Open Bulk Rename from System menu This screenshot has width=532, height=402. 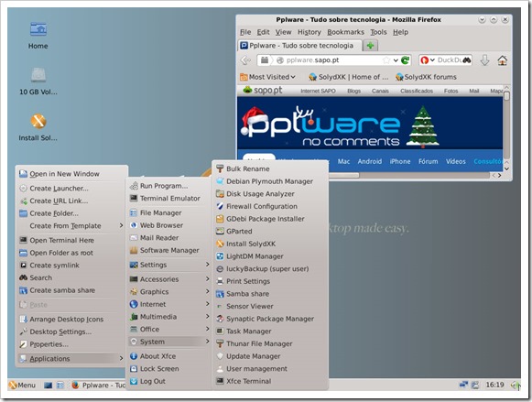(x=270, y=168)
